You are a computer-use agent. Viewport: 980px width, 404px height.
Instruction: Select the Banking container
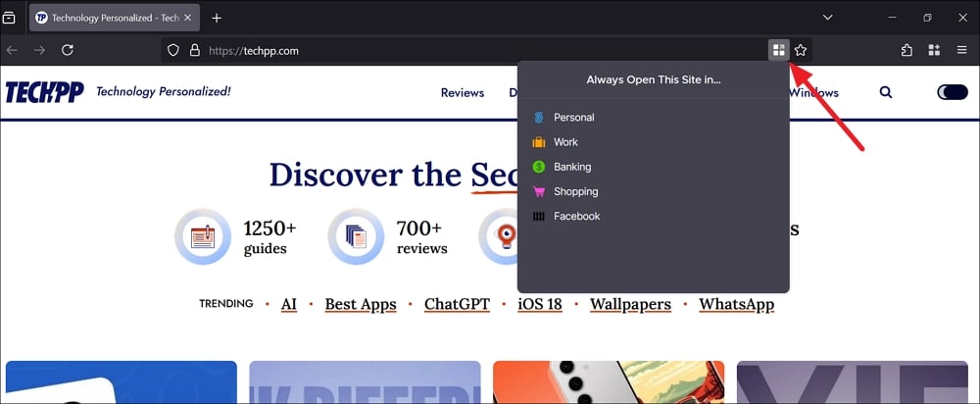(653, 167)
